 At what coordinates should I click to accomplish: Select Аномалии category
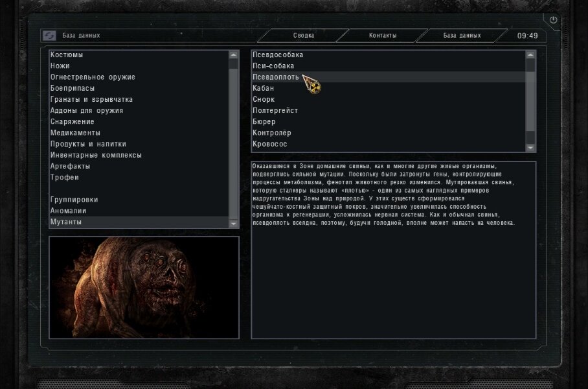click(x=139, y=211)
